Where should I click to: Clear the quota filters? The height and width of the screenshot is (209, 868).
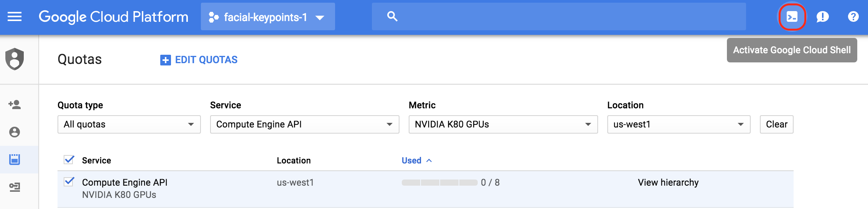[776, 124]
